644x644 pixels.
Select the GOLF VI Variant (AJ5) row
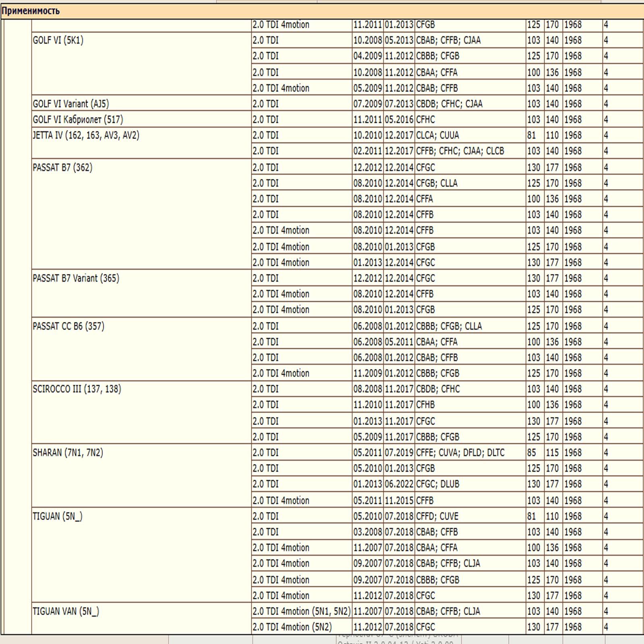point(71,104)
